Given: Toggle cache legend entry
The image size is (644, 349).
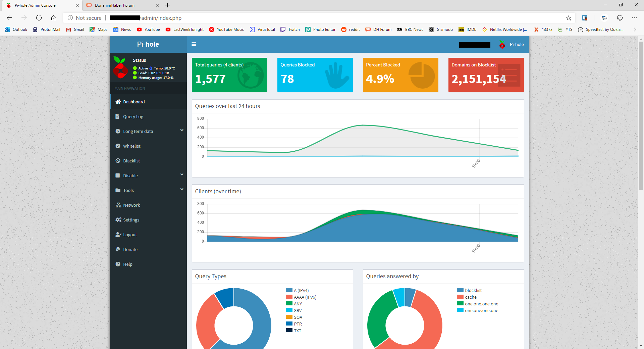Looking at the screenshot, I should [x=467, y=297].
